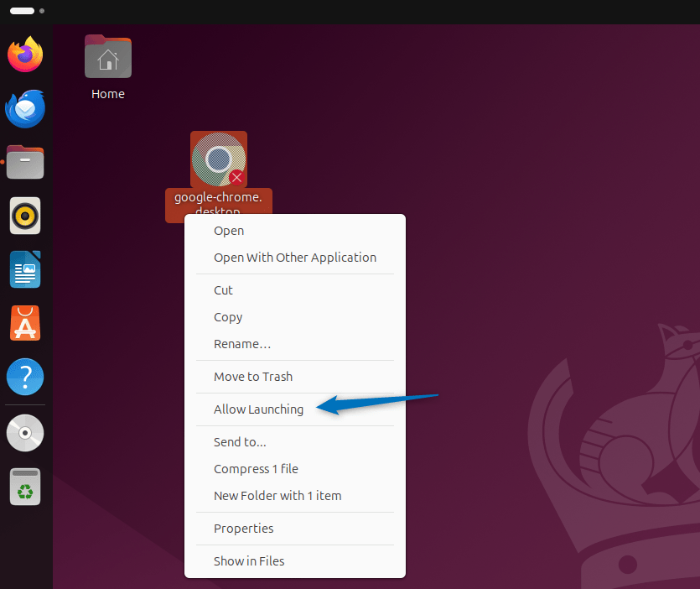Viewport: 700px width, 589px height.
Task: Move the file to Trash
Action: [x=252, y=376]
